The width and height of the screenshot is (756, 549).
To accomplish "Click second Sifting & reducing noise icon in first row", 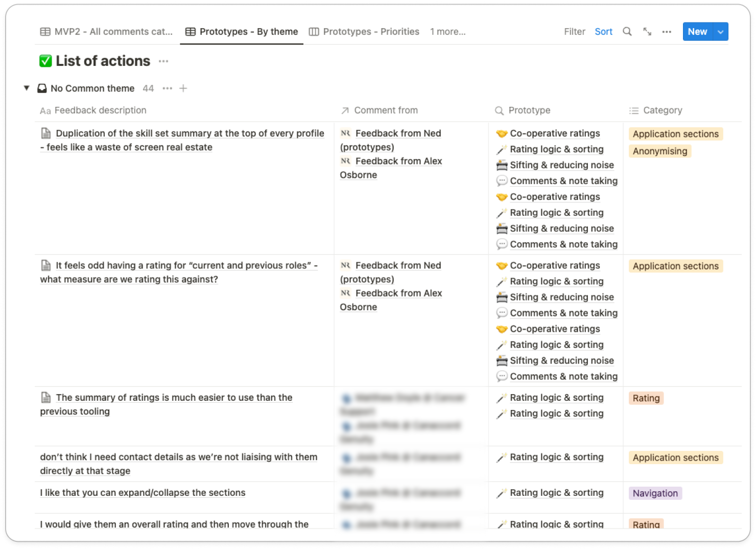I will click(x=502, y=228).
